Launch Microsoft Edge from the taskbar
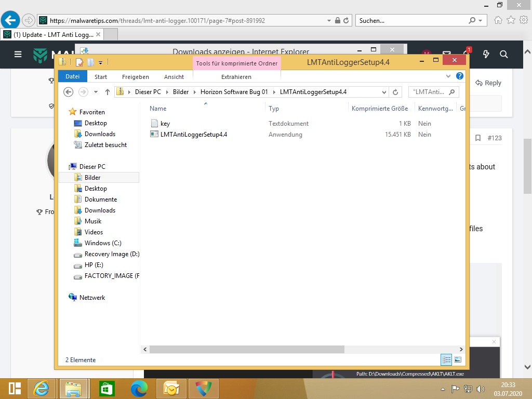The height and width of the screenshot is (399, 532). (139, 389)
